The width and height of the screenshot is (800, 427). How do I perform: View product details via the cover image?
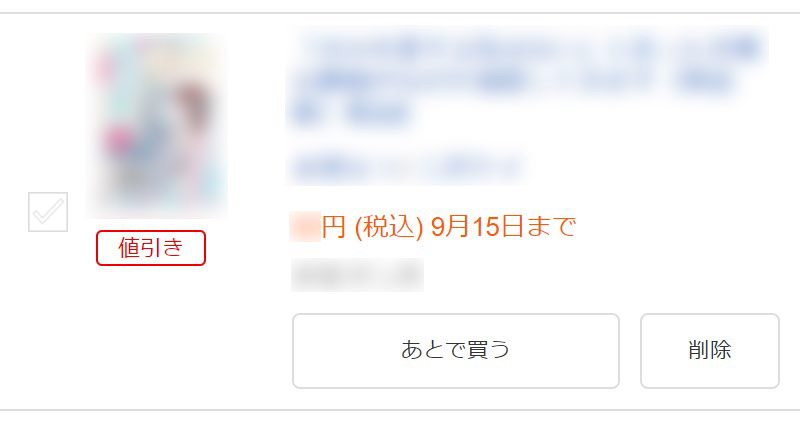coord(157,125)
